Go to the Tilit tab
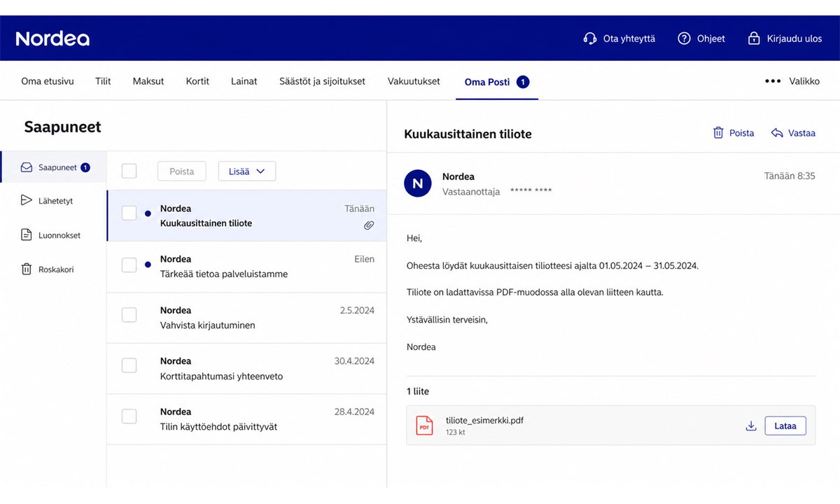Screen dimensions: 840x504 [103, 81]
